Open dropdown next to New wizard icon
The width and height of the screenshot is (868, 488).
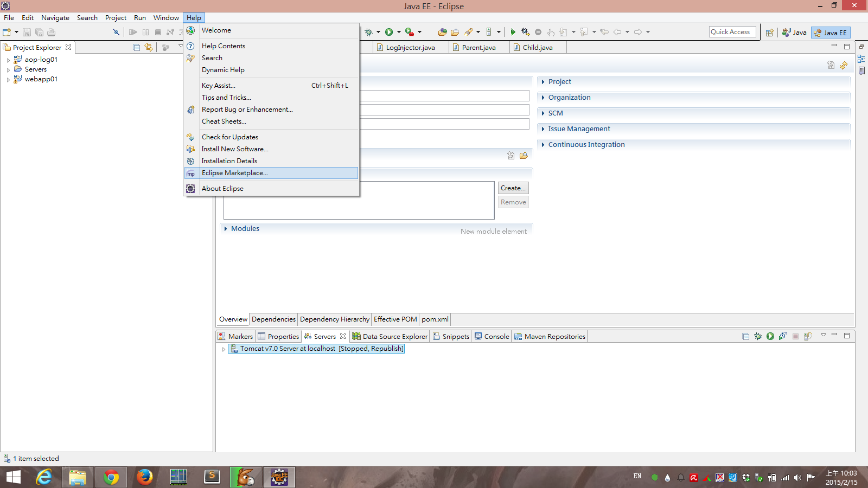click(x=16, y=32)
